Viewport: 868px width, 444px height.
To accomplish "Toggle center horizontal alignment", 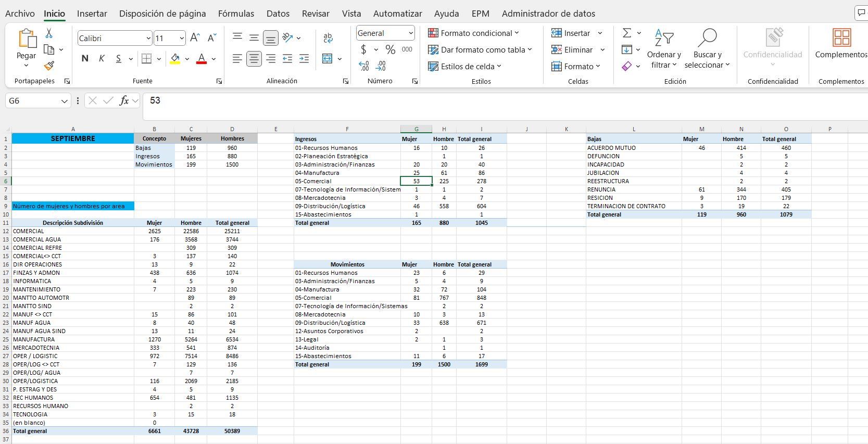I will [254, 59].
